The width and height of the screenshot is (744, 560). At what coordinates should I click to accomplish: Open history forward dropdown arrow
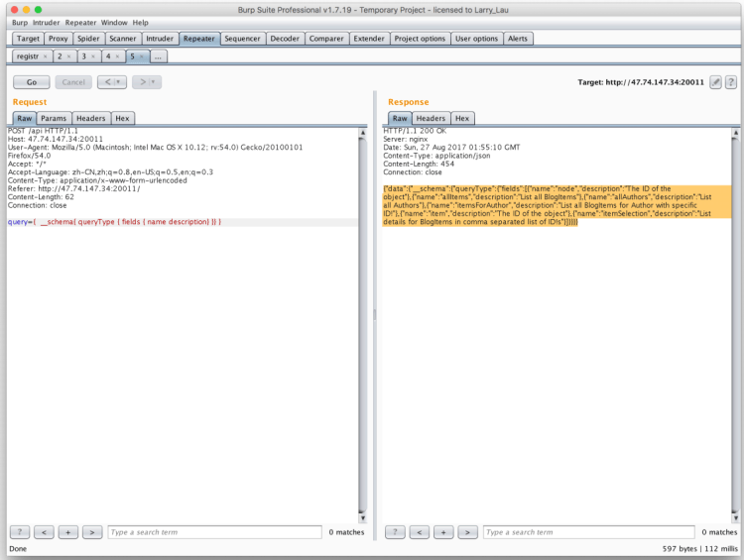[155, 82]
